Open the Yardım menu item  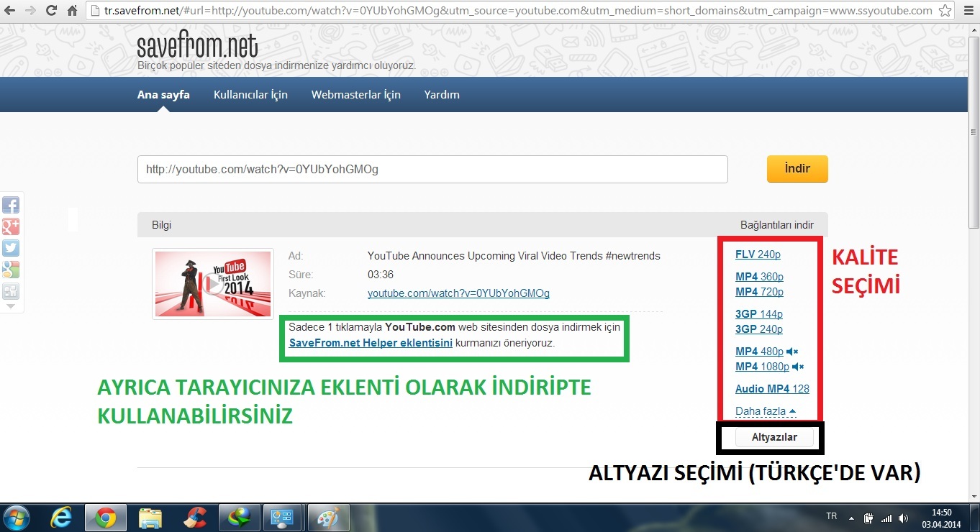tap(442, 94)
